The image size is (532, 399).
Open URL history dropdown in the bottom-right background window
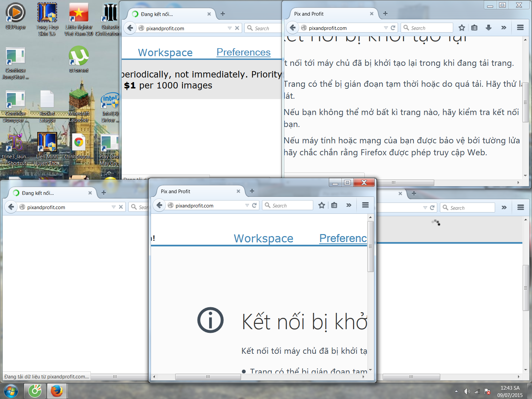coord(425,207)
